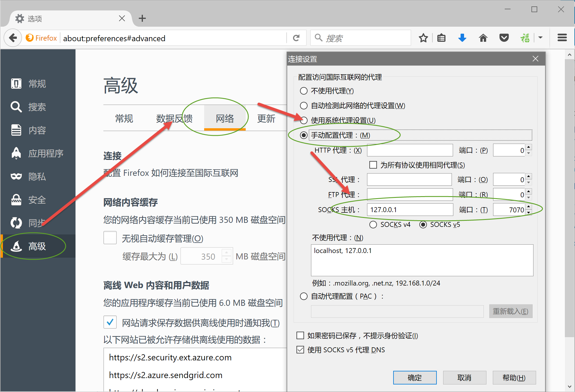Click the search magnifier icon in the search box
Viewport: 575px width, 392px height.
319,38
